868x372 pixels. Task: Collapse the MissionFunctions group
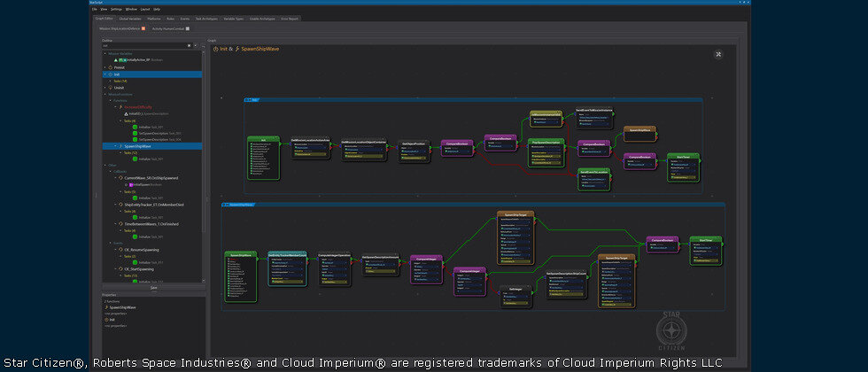(x=105, y=94)
